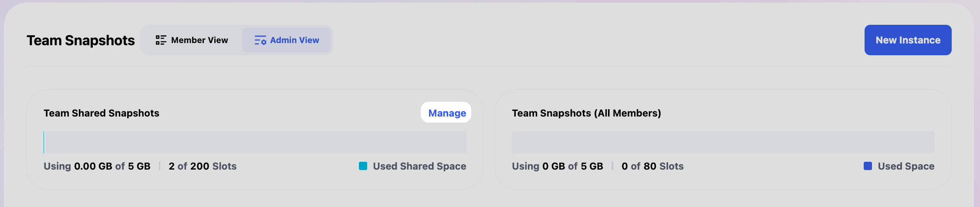Image resolution: width=980 pixels, height=207 pixels.
Task: Click the Member View list icon
Action: point(161,40)
